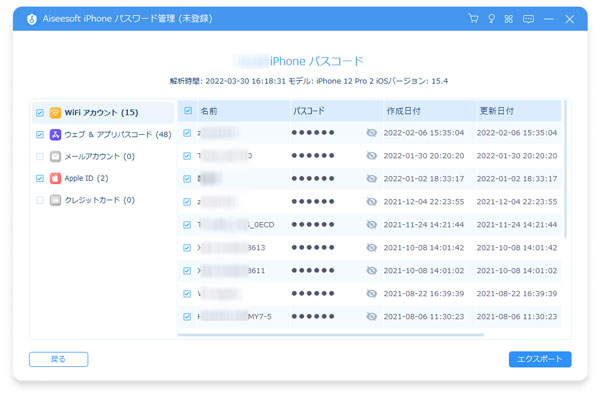The width and height of the screenshot is (600, 393).
Task: Click the horizontal scrollbar below the table
Action: tap(330, 334)
